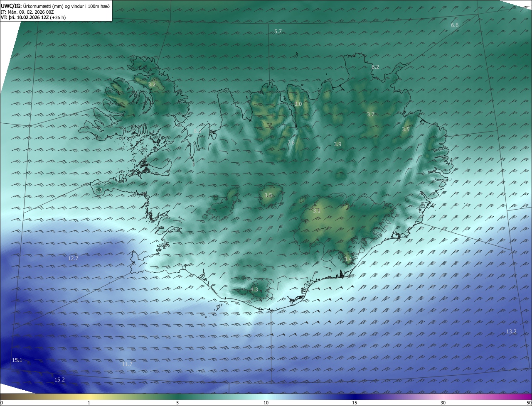Click the 3.2 value in the Westfjords
This screenshot has width=532, height=406.
pyautogui.click(x=152, y=84)
